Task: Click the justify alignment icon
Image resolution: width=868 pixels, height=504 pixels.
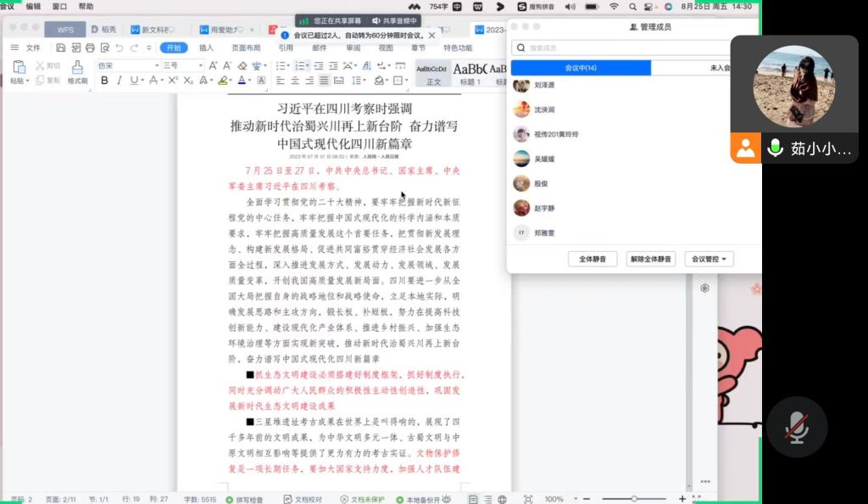Action: [x=324, y=81]
